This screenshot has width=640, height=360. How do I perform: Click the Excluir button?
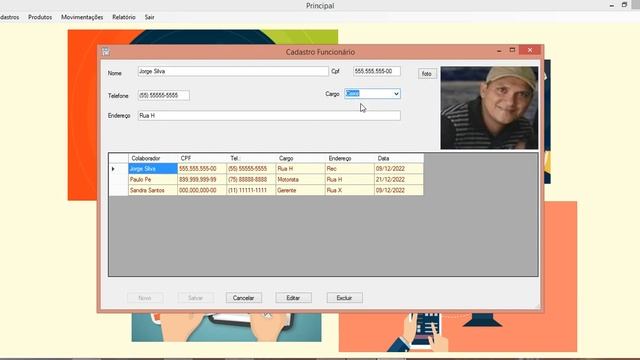(x=344, y=298)
